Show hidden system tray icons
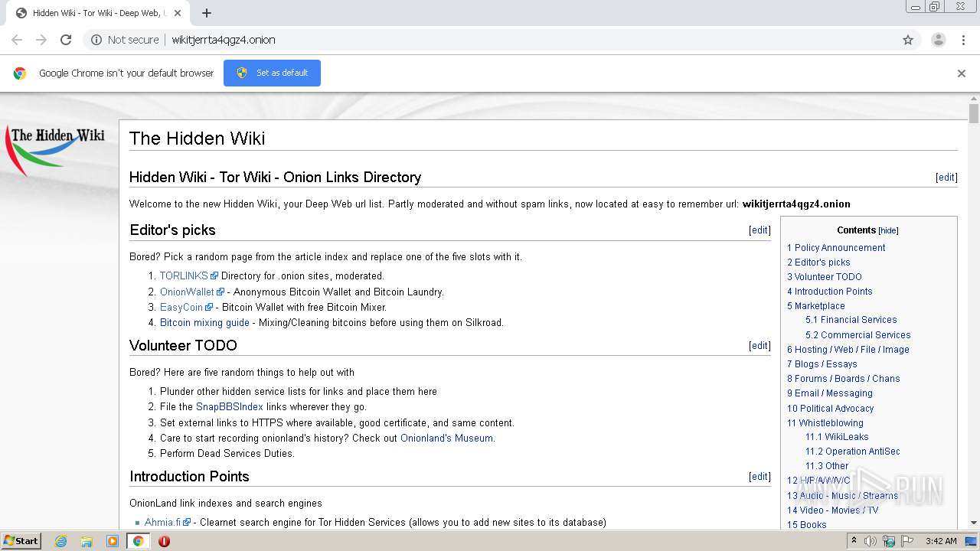Viewport: 980px width, 551px height. pos(854,541)
